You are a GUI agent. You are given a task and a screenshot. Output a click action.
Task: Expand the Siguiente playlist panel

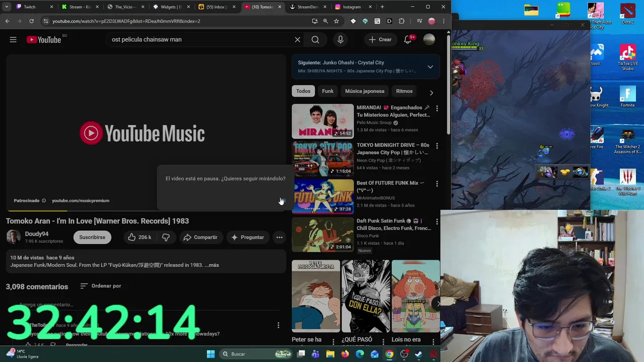tap(430, 67)
